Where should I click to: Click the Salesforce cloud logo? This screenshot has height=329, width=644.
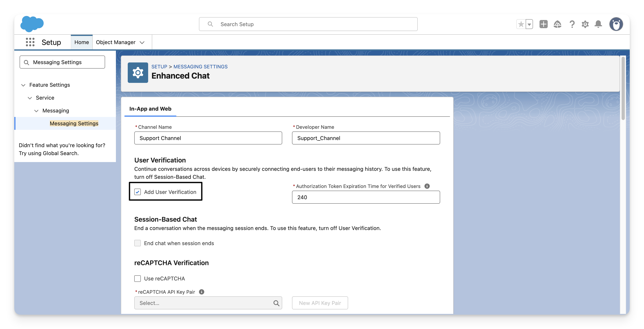click(32, 24)
